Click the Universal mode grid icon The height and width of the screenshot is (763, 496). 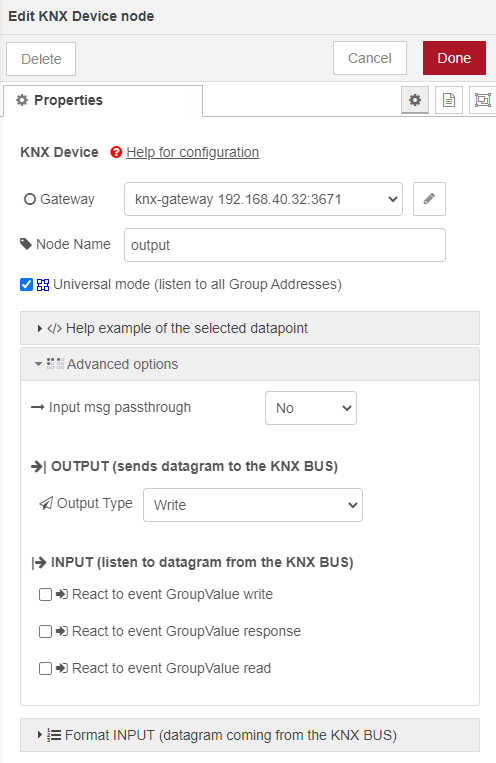coord(43,285)
